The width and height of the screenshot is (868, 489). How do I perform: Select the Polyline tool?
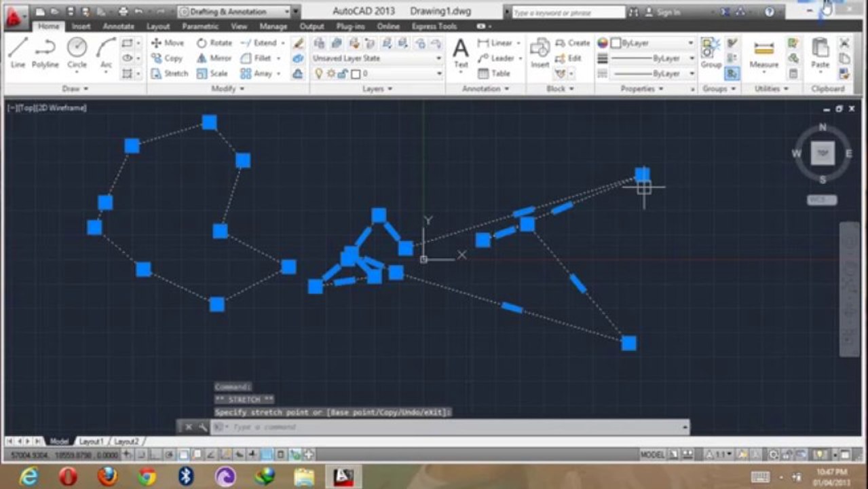tap(45, 53)
